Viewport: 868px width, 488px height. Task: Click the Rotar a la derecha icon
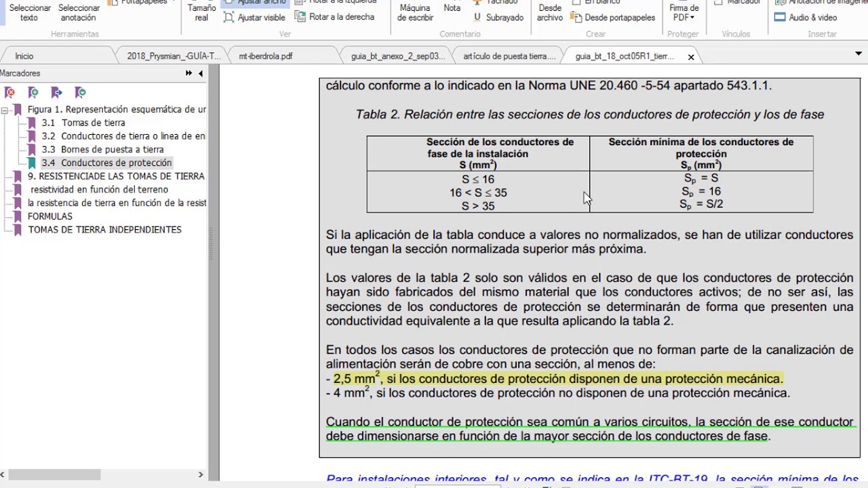point(300,17)
